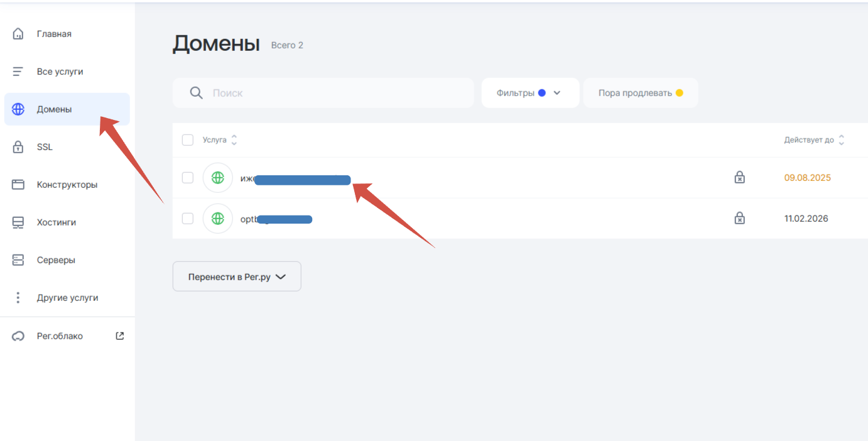868x441 pixels.
Task: Tick the checkbox of the optb domain
Action: pos(187,219)
